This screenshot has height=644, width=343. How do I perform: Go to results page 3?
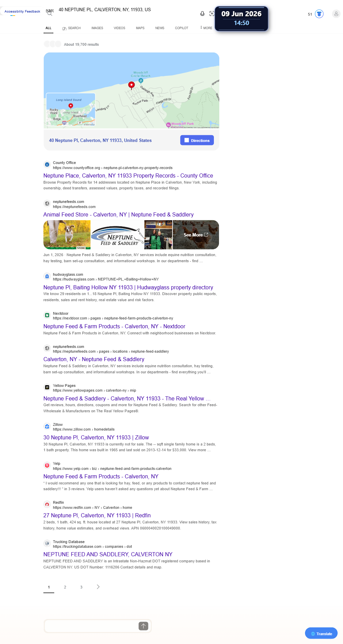(81, 587)
